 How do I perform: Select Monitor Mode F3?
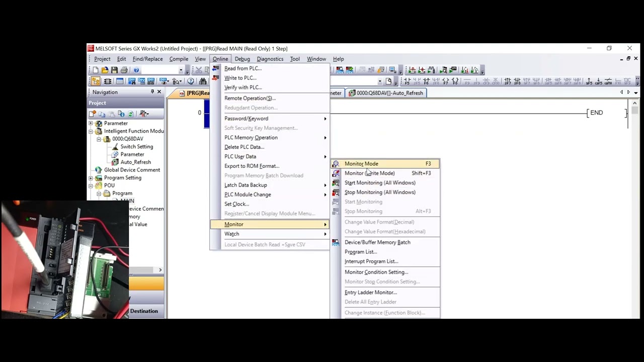click(x=385, y=163)
